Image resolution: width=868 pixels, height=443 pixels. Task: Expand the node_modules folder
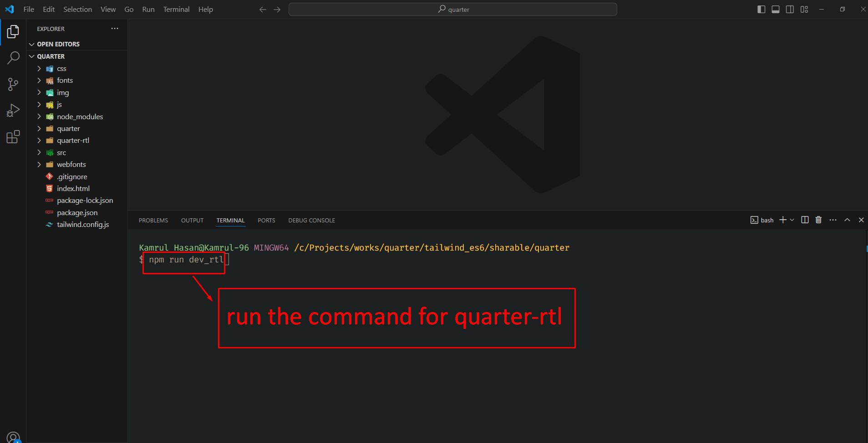[x=80, y=117]
